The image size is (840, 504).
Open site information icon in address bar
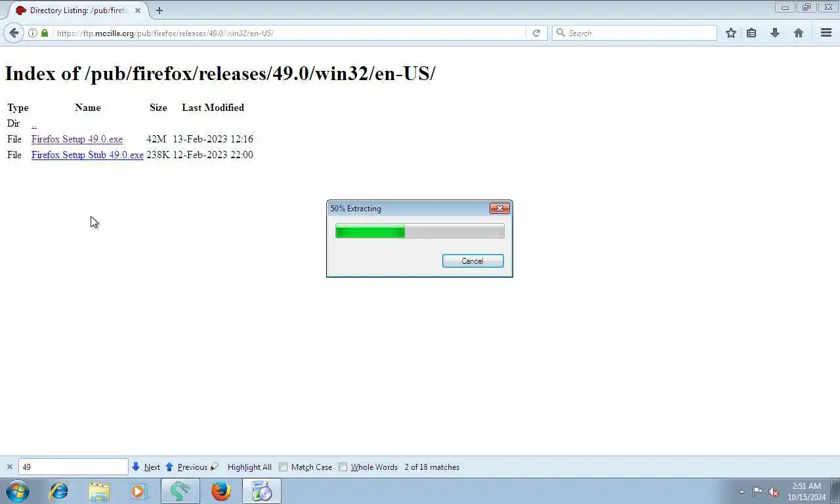33,33
